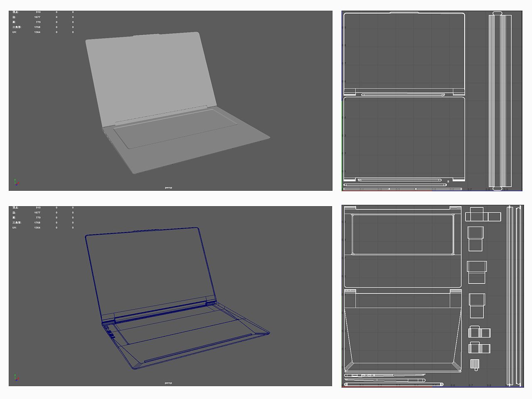This screenshot has width=532, height=399.
Task: Click UV count 1364 in the shaded viewport
Action: tap(37, 32)
